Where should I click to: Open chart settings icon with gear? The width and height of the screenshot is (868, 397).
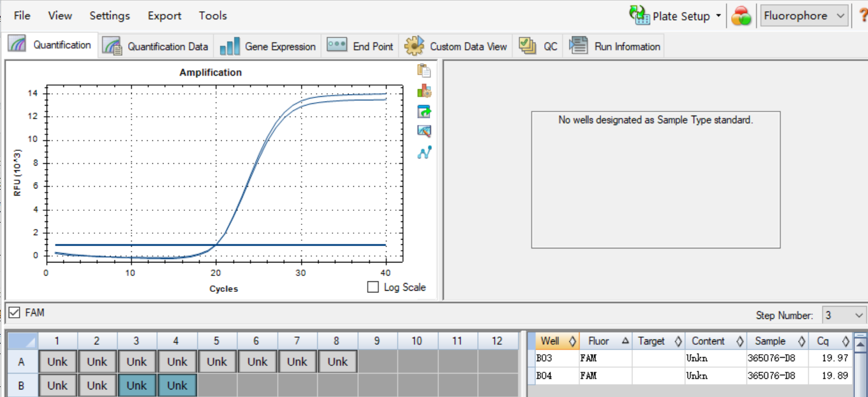click(x=424, y=91)
